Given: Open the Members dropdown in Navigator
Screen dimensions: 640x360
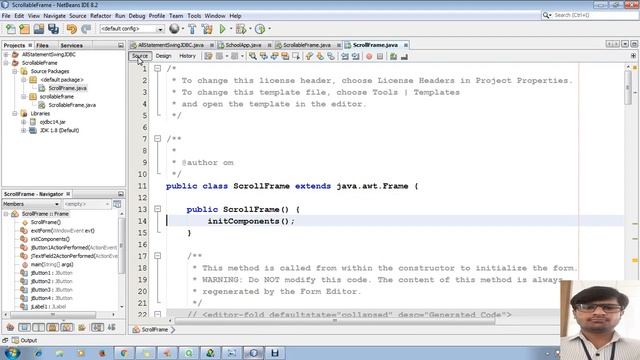Looking at the screenshot, I should click(57, 204).
